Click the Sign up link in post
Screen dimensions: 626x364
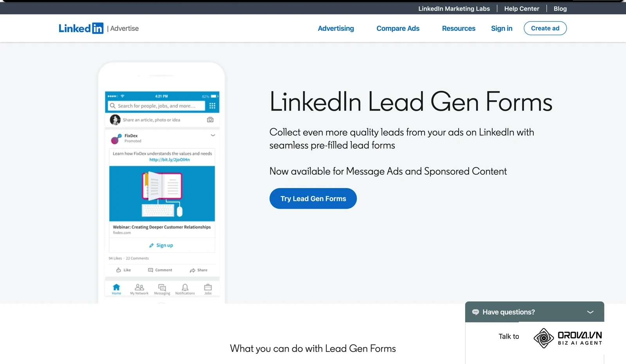[x=161, y=246]
